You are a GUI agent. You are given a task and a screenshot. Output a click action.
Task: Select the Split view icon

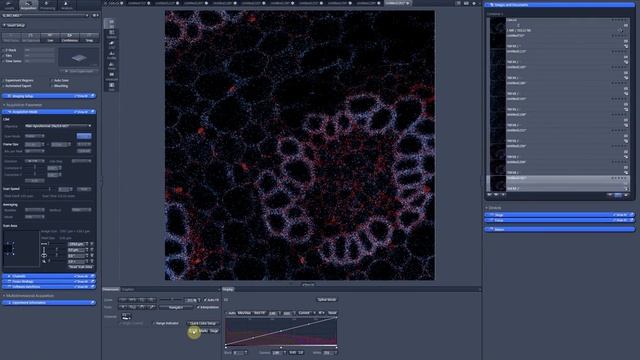[111, 33]
